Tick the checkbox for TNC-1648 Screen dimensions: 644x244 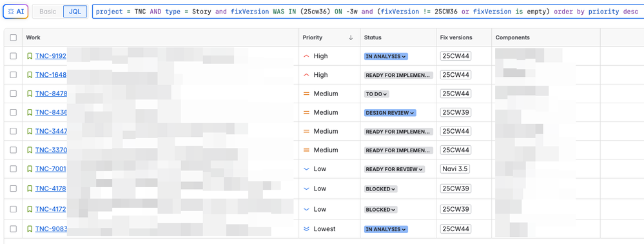tap(14, 75)
